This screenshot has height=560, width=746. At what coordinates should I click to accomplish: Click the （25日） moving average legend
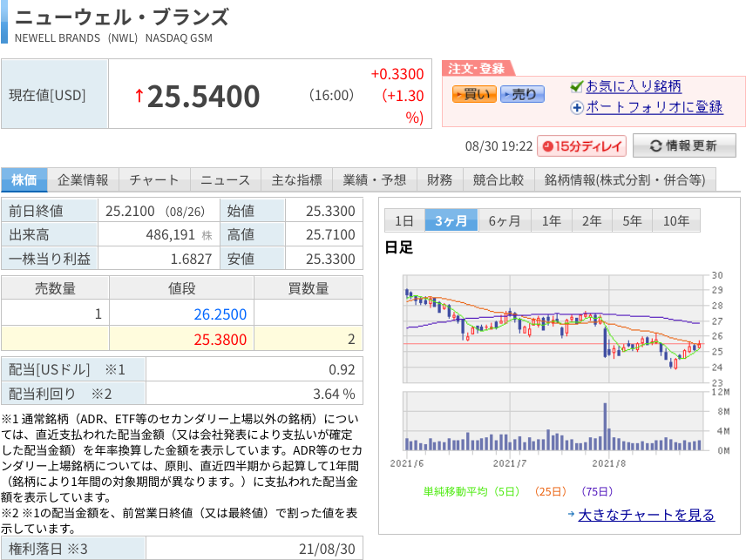click(x=550, y=491)
